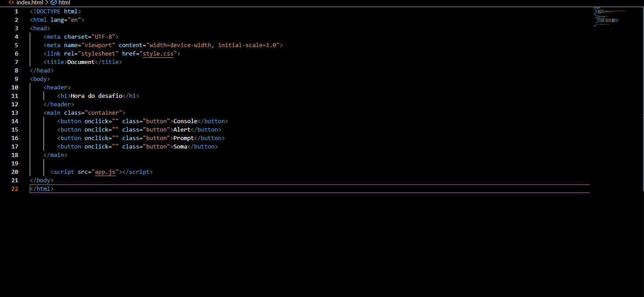Click the class attribute on the Alert line
This screenshot has width=644, height=297.
pyautogui.click(x=131, y=130)
